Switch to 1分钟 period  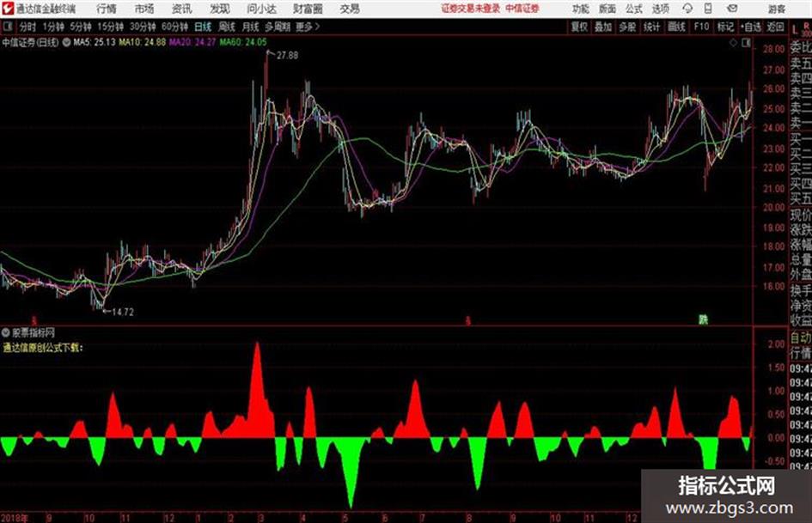click(53, 27)
